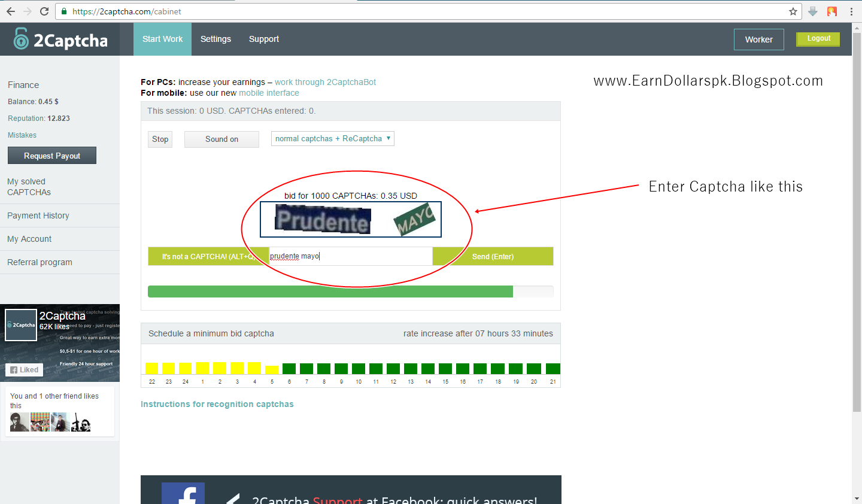Click the forward navigation arrow

coord(26,11)
